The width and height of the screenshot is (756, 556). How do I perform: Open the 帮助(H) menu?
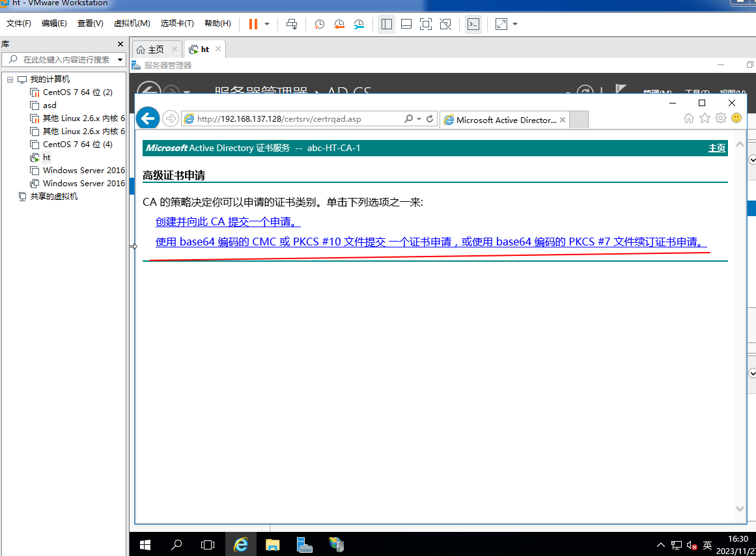[x=217, y=23]
